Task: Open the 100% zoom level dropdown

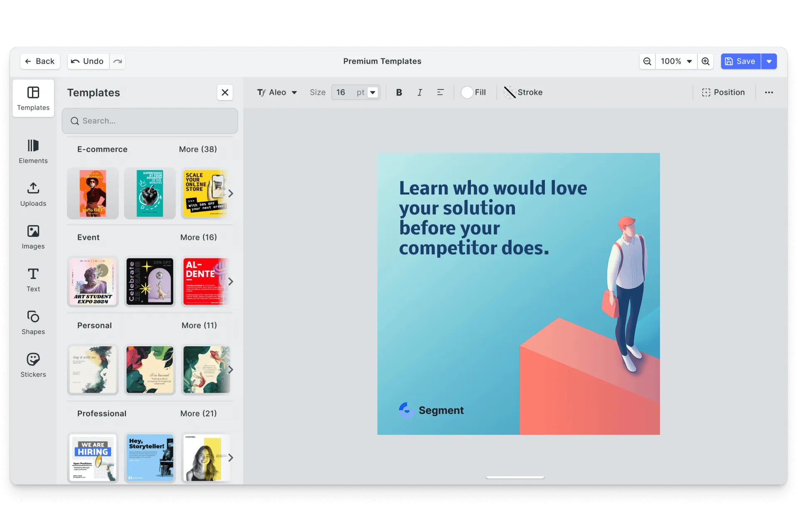Action: point(676,61)
